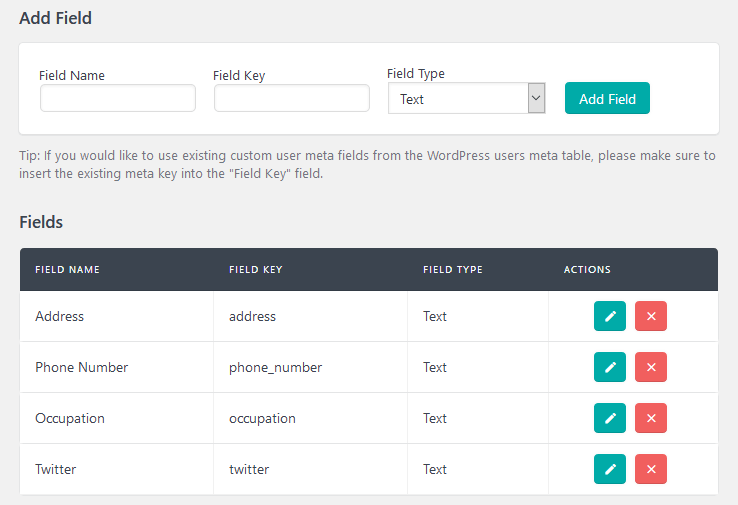Screen dimensions: 738x505
Task: Select the phone_number key cell
Action: tap(310, 367)
